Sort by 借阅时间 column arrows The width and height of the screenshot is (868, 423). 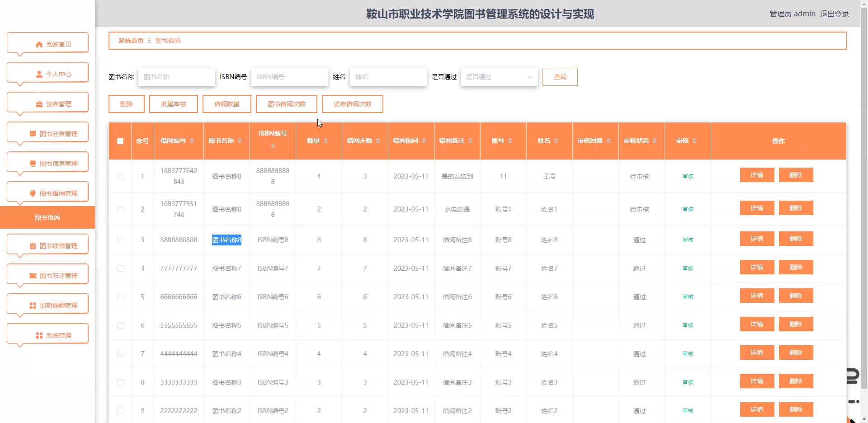[x=424, y=141]
